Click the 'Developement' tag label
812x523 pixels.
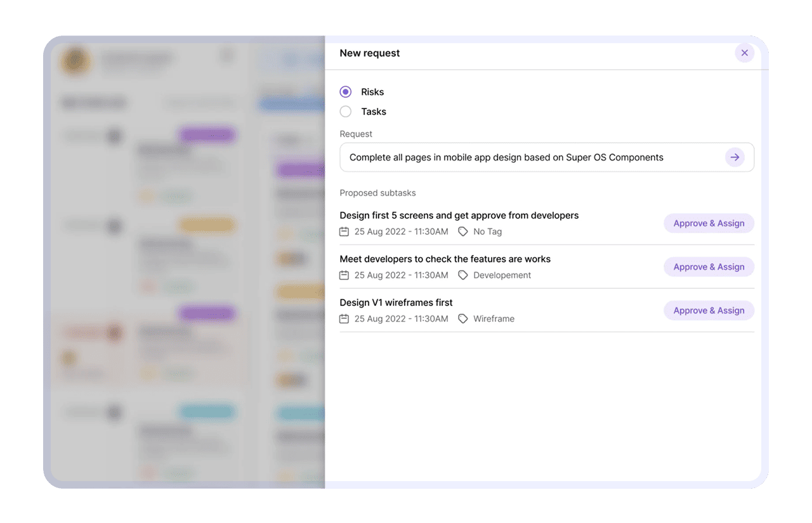pyautogui.click(x=502, y=275)
